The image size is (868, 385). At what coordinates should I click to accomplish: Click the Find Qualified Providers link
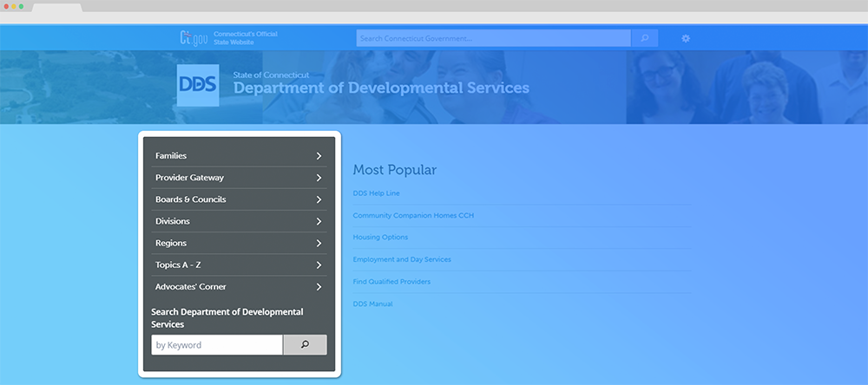click(x=391, y=282)
